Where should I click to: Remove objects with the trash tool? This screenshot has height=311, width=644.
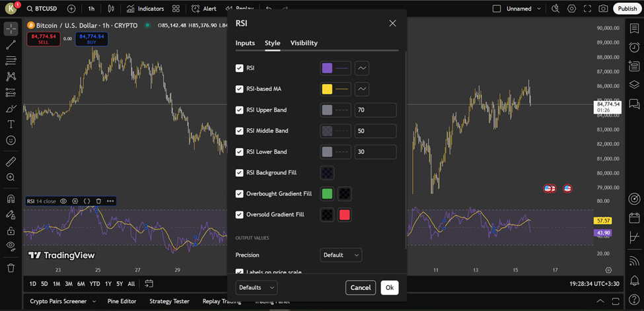coord(11,268)
